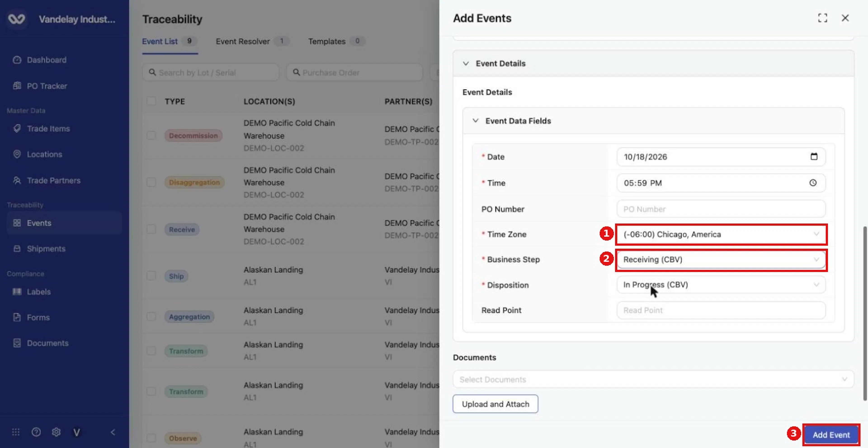Check the Ship event row checkbox

click(x=151, y=276)
